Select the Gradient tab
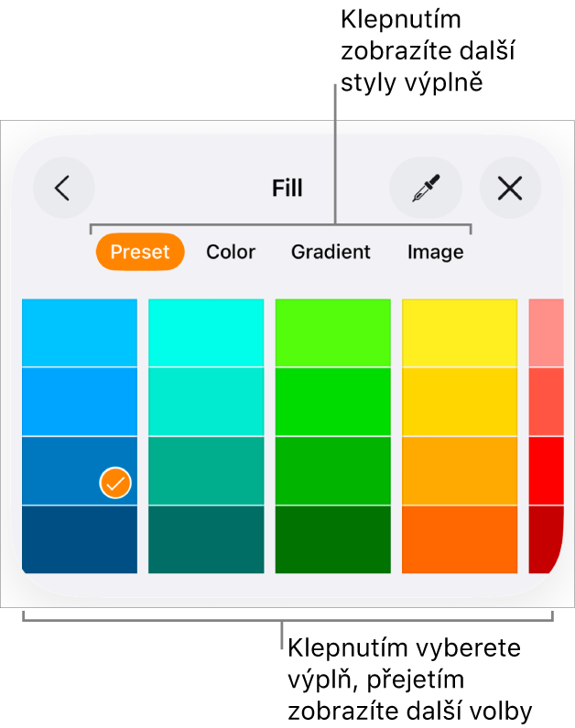Viewport: 575px width, 728px height. [x=331, y=252]
